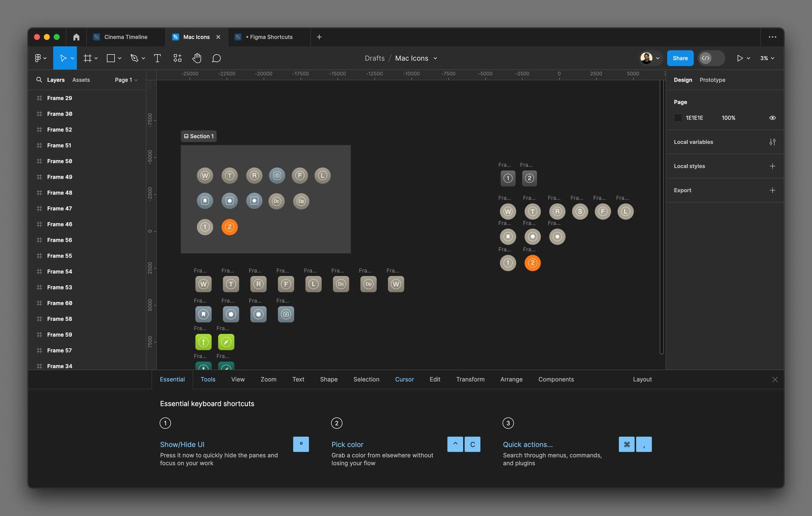Image resolution: width=812 pixels, height=516 pixels.
Task: Select the Frame 60 layer
Action: pyautogui.click(x=59, y=303)
